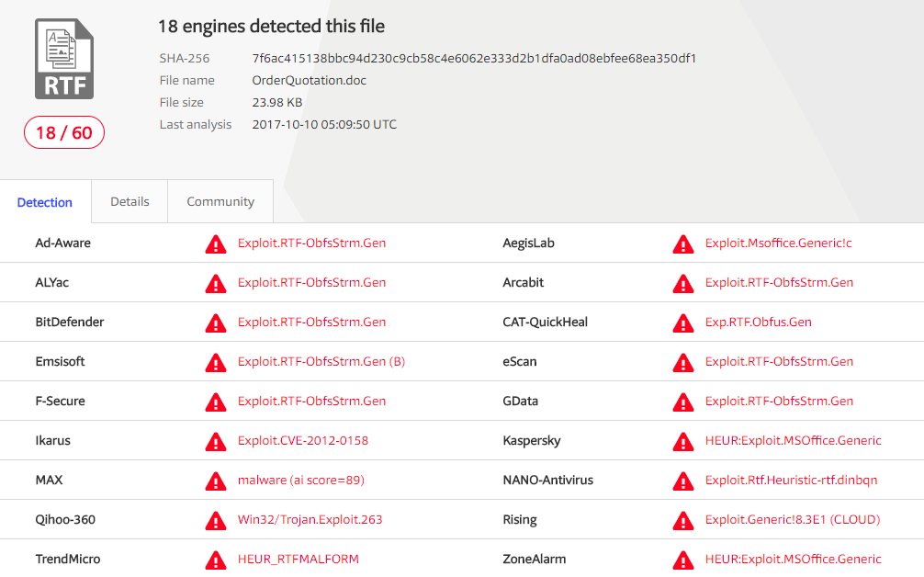Click the HEUR_RTFMALFORM detection result
The height and width of the screenshot is (577, 924).
(299, 560)
